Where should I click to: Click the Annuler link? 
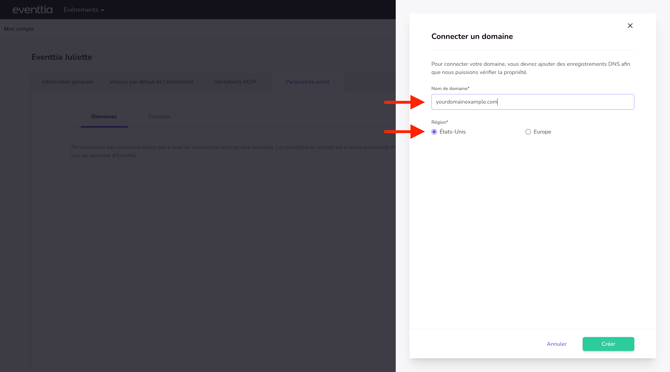click(x=556, y=344)
